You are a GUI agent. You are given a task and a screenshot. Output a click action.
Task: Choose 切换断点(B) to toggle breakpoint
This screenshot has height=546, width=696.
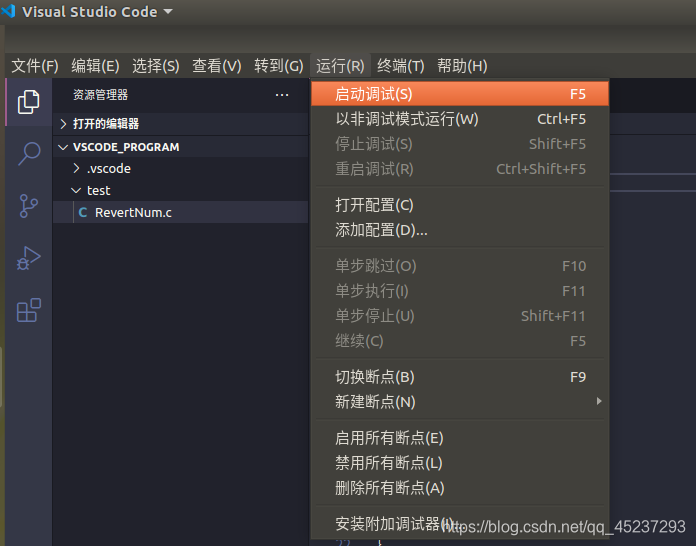[460, 377]
